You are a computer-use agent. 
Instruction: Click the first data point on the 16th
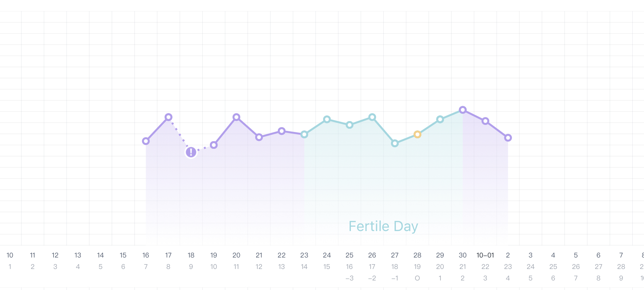click(x=146, y=141)
